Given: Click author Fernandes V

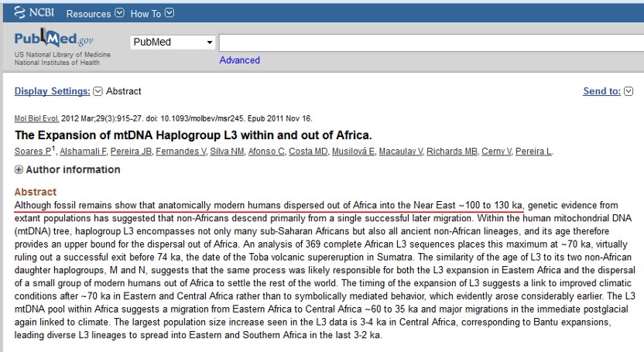Looking at the screenshot, I should (x=181, y=151).
